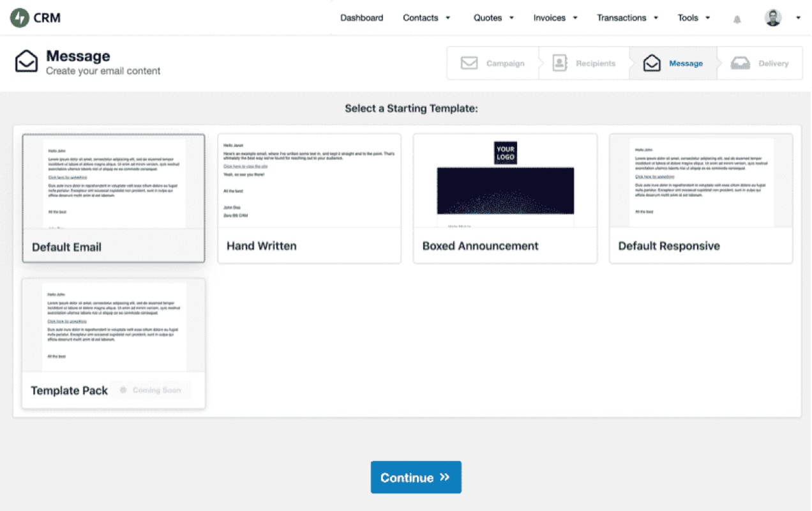
Task: Expand the Contacts dropdown menu
Action: pyautogui.click(x=426, y=18)
